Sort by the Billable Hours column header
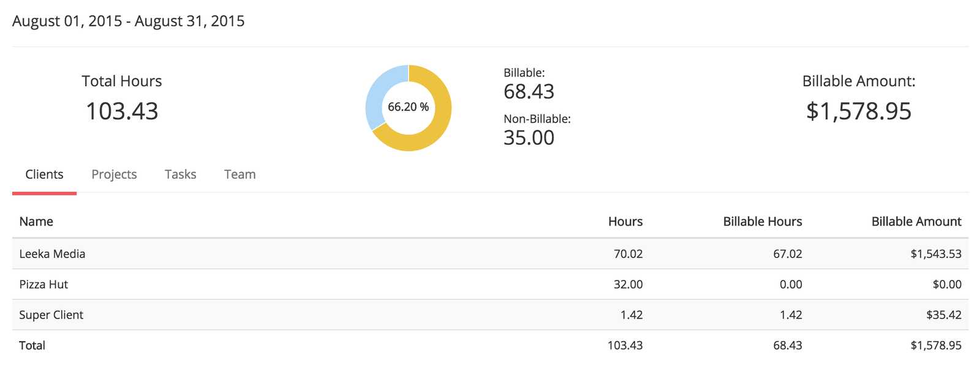 pos(762,221)
